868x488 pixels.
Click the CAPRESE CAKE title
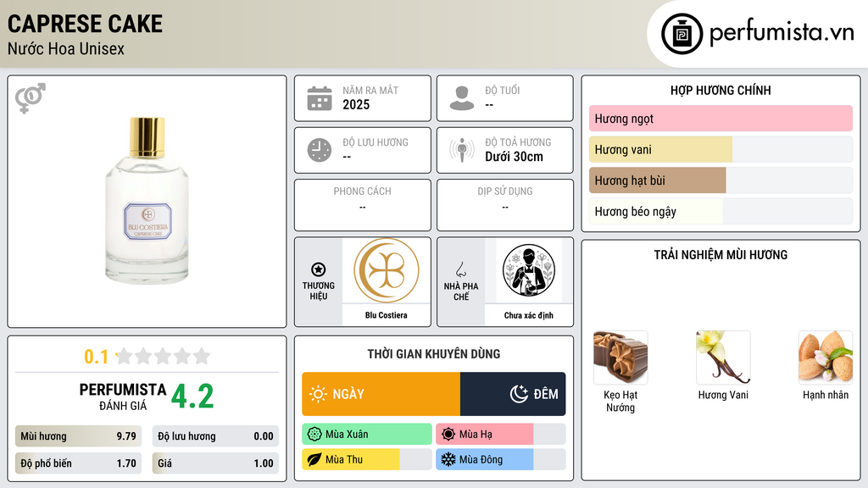coord(85,24)
